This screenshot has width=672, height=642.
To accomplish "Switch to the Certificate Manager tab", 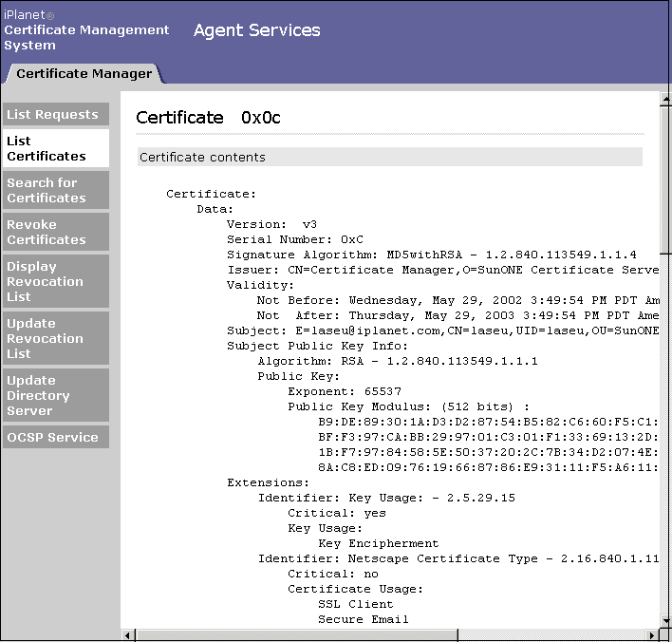I will click(x=84, y=73).
